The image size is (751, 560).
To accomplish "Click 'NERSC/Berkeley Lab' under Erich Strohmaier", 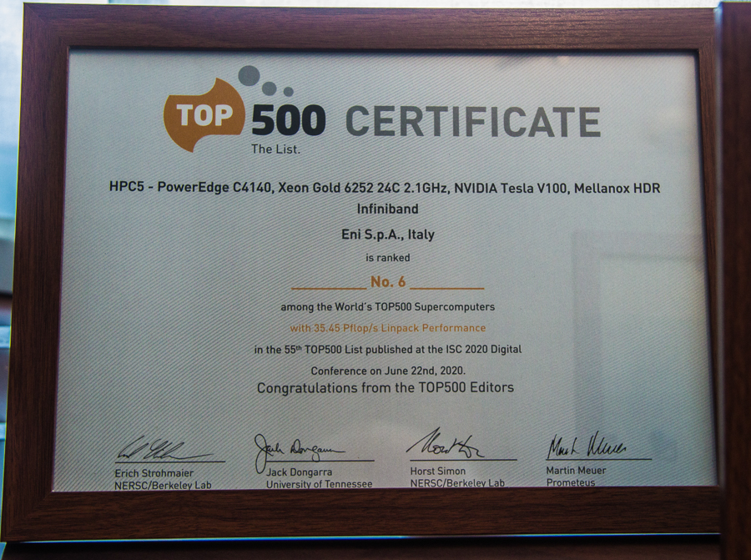I will (x=163, y=485).
